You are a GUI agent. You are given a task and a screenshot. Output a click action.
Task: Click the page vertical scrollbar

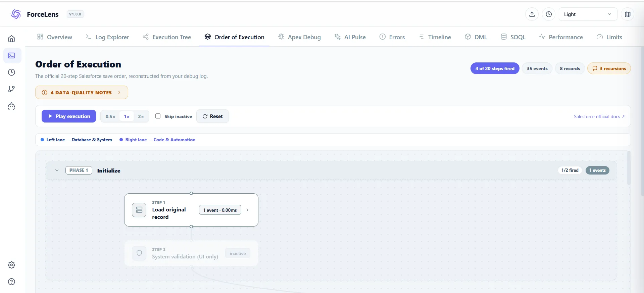click(642, 121)
